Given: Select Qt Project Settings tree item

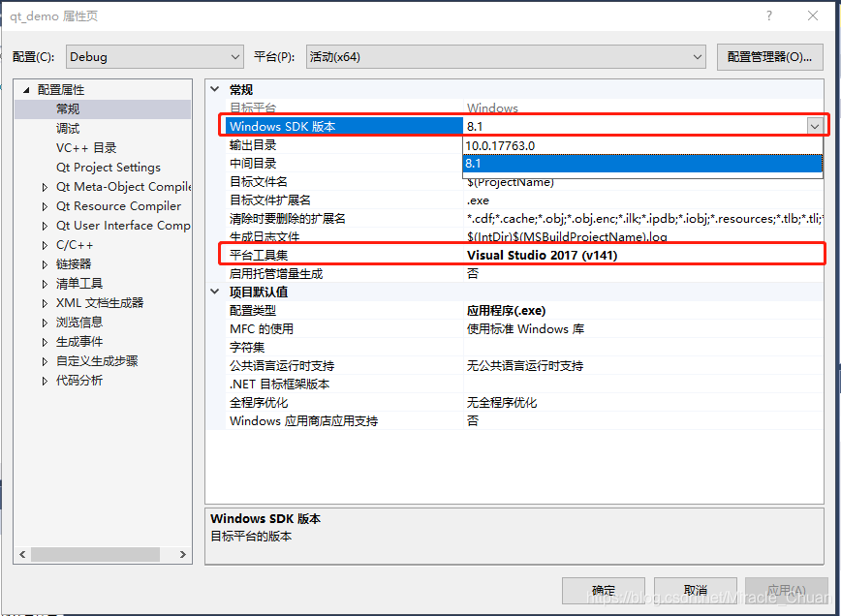Looking at the screenshot, I should (109, 168).
